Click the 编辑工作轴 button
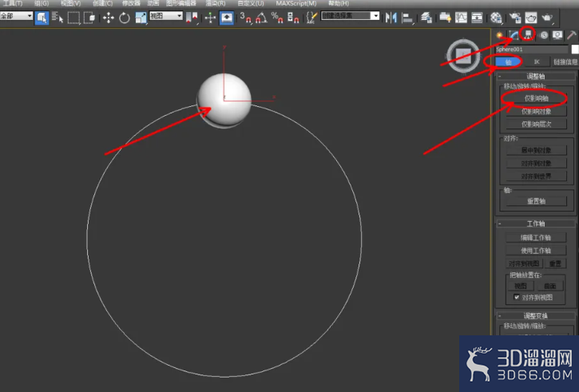This screenshot has width=579, height=392. [536, 238]
